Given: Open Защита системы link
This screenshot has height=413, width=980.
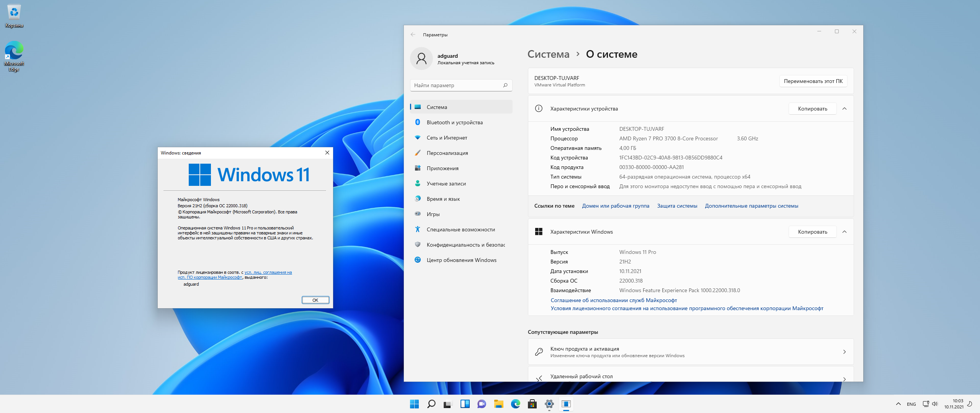Looking at the screenshot, I should point(677,206).
